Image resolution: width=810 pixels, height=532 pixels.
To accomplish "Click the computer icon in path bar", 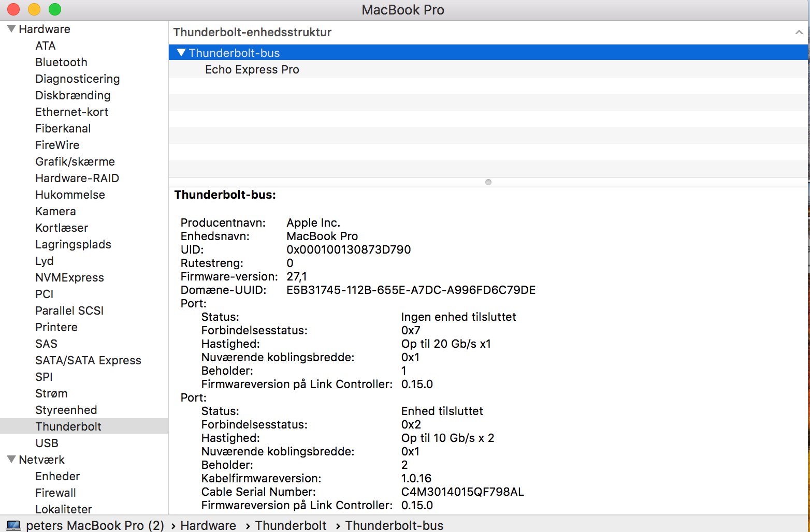I will 13,525.
